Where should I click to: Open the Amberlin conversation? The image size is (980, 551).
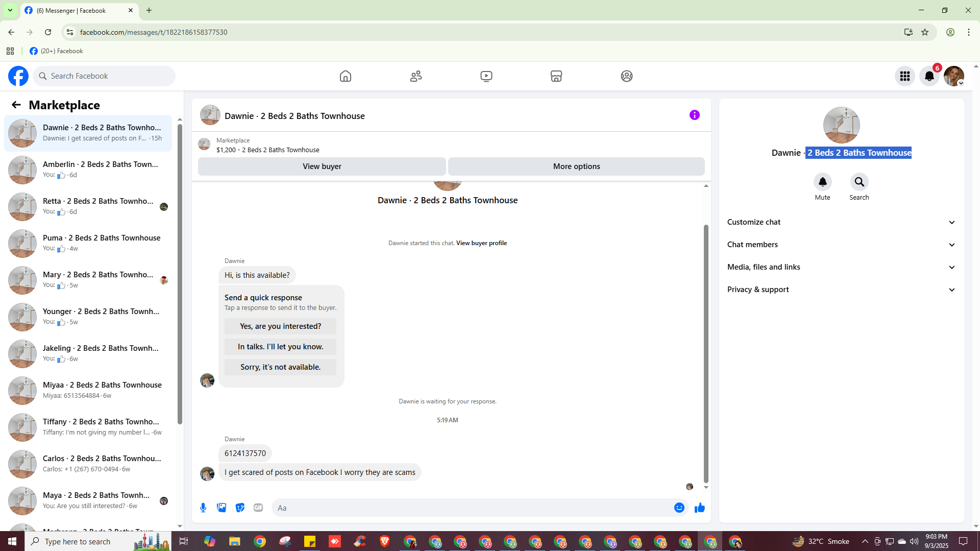point(88,170)
